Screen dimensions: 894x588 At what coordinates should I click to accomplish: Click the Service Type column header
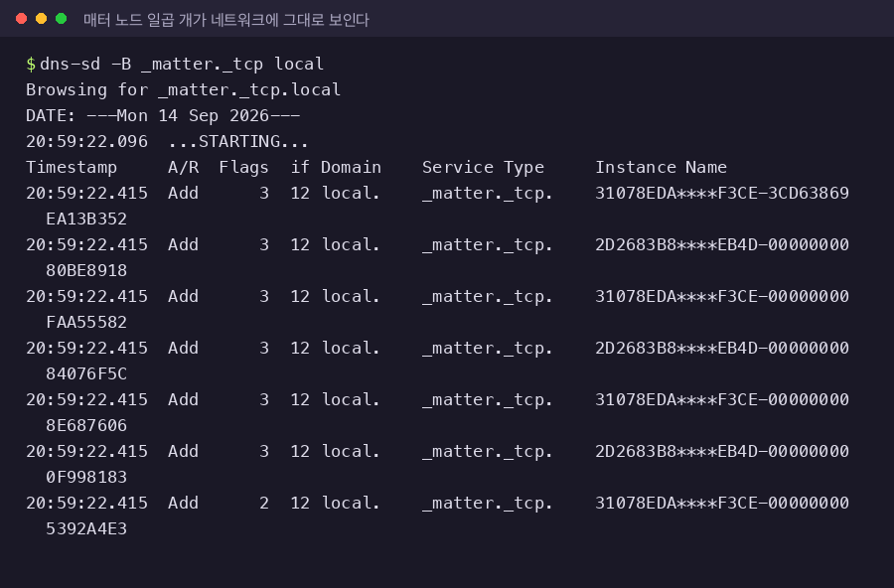pos(483,167)
